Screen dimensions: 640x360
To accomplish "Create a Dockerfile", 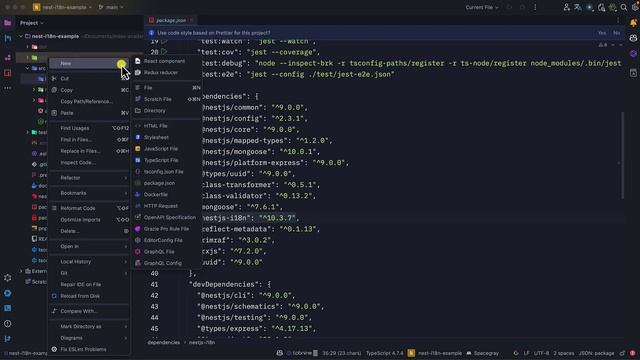I will (x=167, y=195).
